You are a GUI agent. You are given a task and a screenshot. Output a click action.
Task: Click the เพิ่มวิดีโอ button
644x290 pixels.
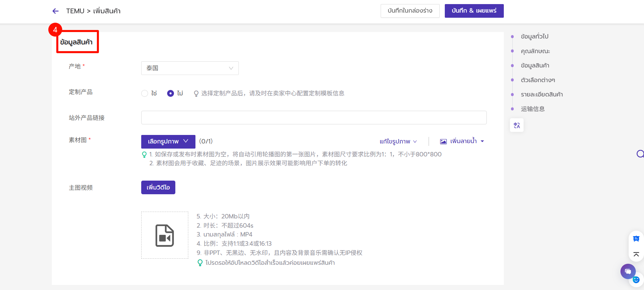(158, 187)
